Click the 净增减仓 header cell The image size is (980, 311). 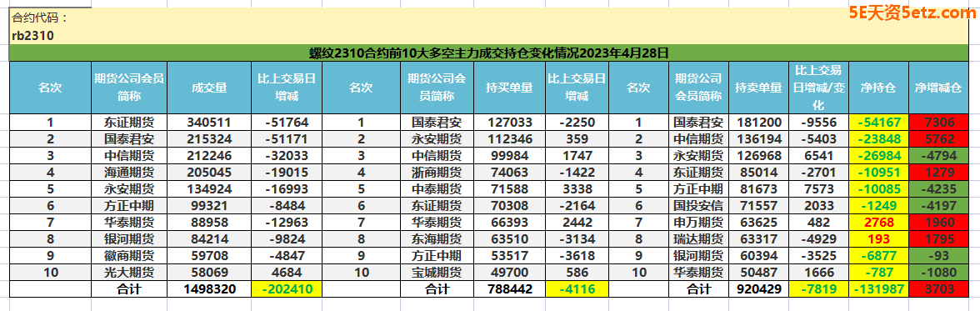(x=938, y=88)
